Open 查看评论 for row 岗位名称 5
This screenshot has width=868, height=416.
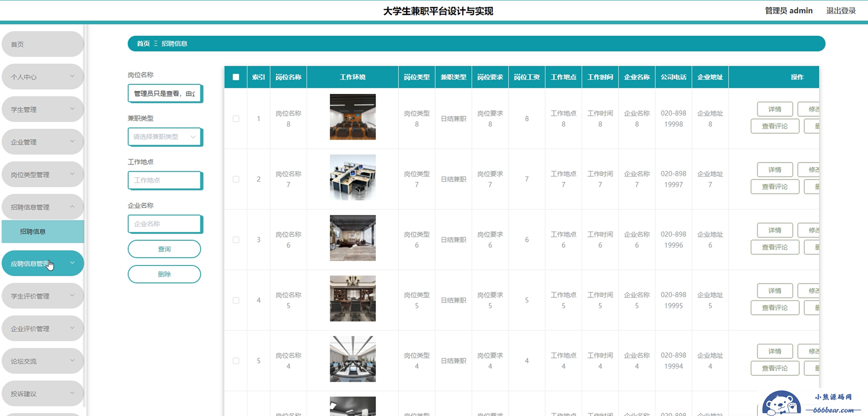(775, 308)
